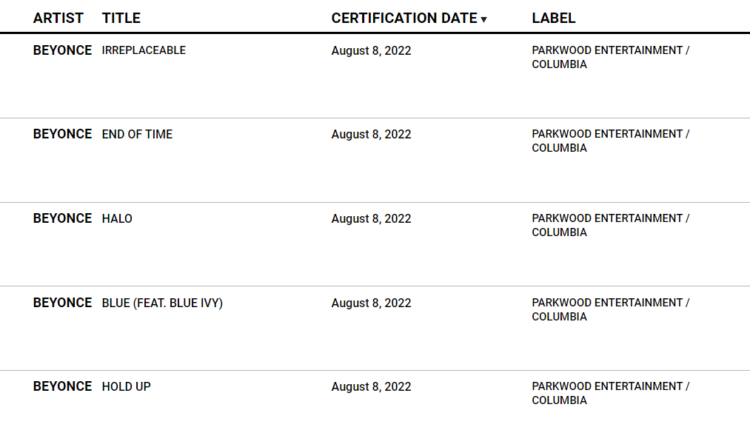
Task: Click the certification date in the IRREPLACEABLE row
Action: point(371,50)
